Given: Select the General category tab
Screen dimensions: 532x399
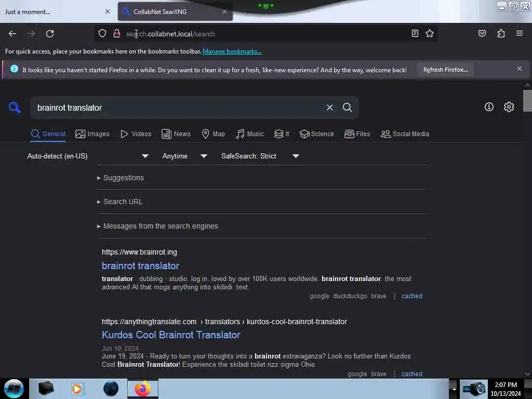Looking at the screenshot, I should click(48, 134).
